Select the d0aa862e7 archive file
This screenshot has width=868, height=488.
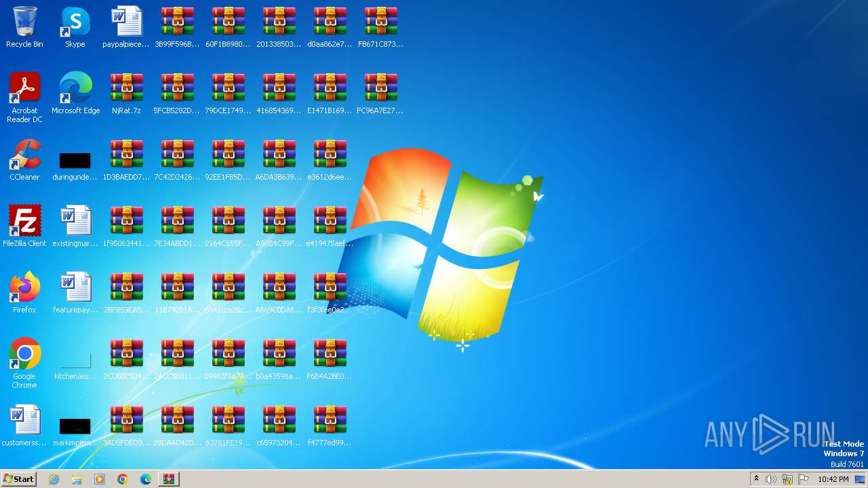pos(330,27)
